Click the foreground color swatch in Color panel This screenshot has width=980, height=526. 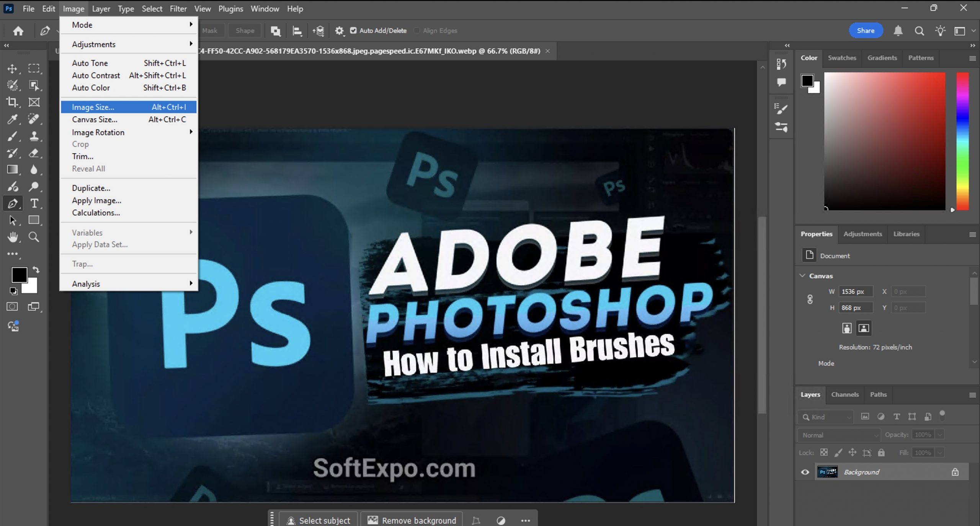pyautogui.click(x=807, y=81)
